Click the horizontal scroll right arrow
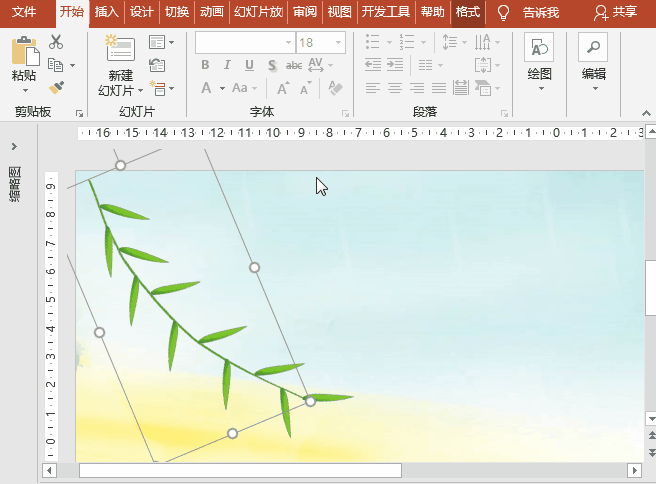 pyautogui.click(x=634, y=471)
